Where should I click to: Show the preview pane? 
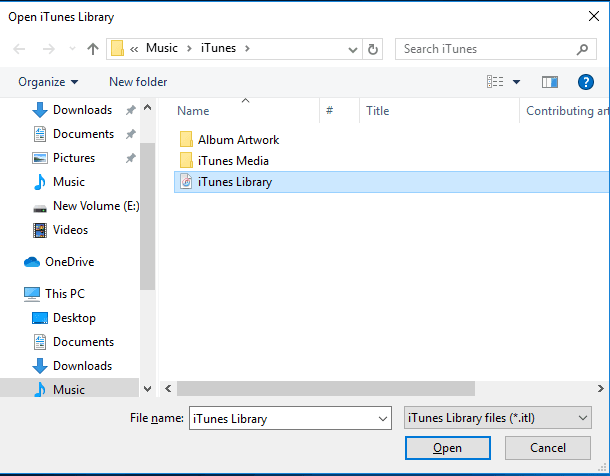pos(550,82)
